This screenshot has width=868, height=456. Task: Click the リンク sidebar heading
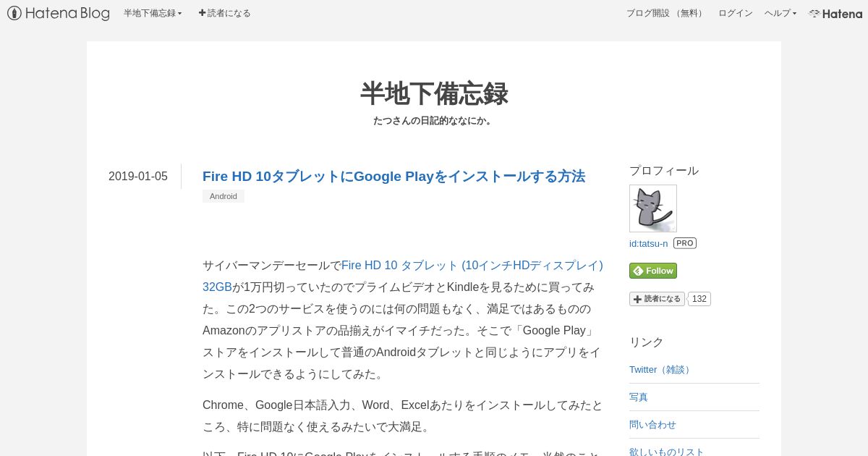click(x=647, y=342)
